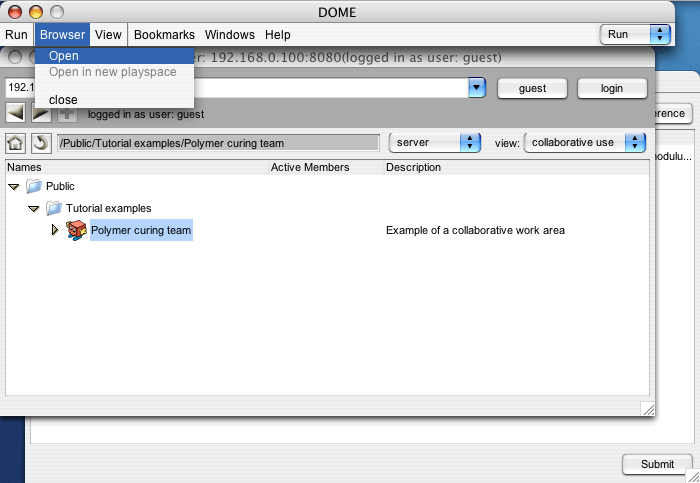
Task: Click the 'logged in as user: guest' status text
Action: point(146,114)
